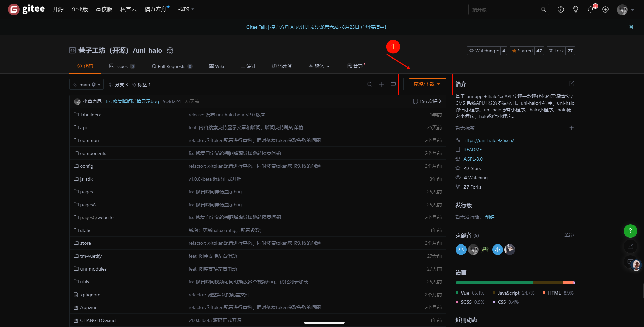Click the green floating help button
644x327 pixels.
[630, 231]
